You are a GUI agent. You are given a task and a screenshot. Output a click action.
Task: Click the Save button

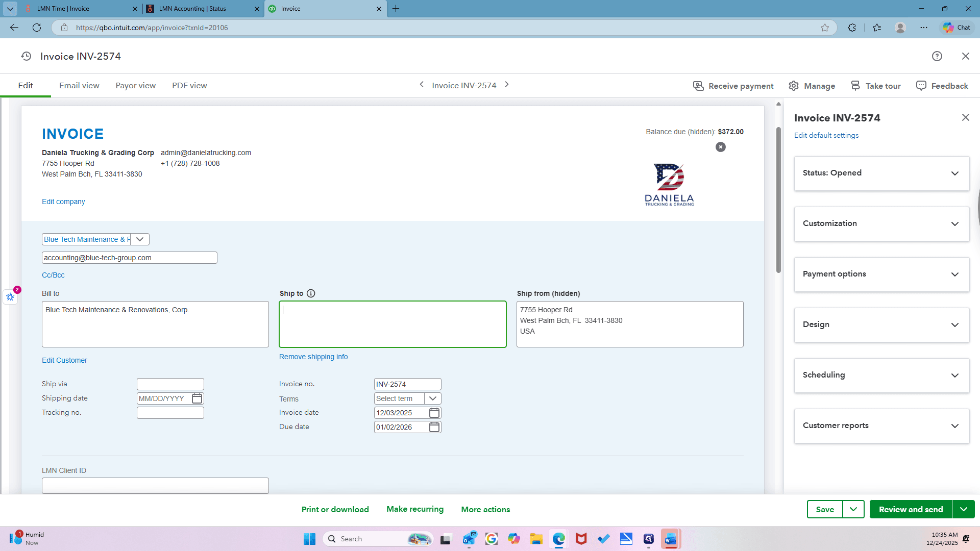coord(825,509)
